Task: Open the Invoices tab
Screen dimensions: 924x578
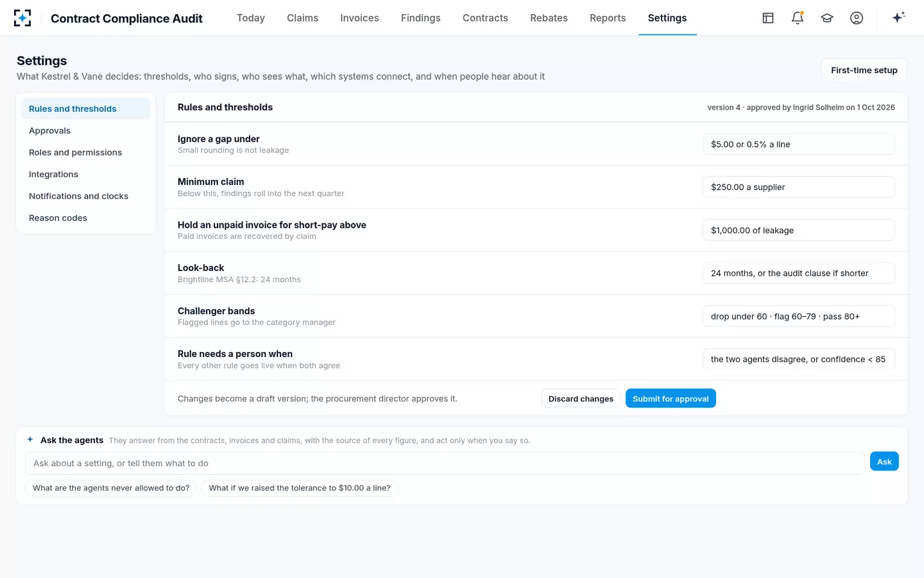Action: 359,18
